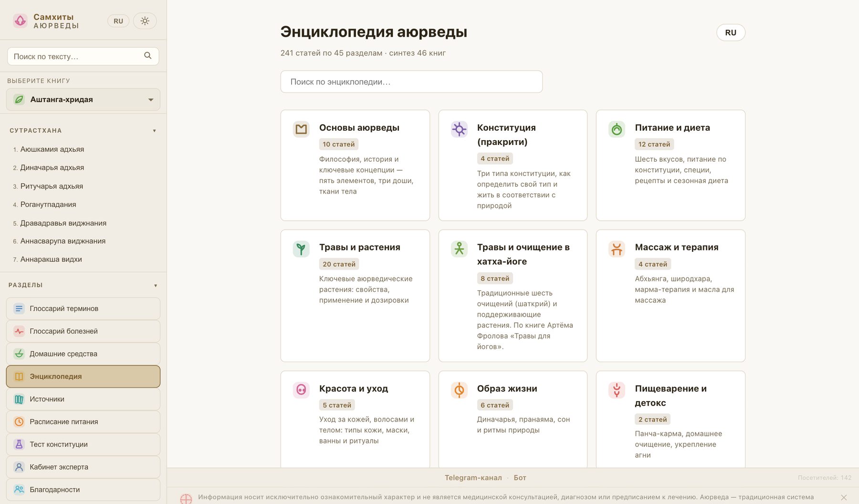Open Глоссарий терминов section
The image size is (859, 504).
click(83, 309)
